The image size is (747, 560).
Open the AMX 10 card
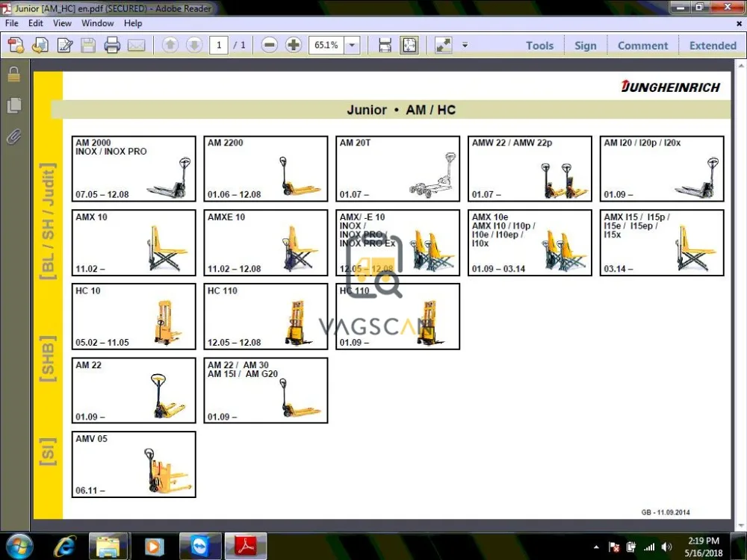(134, 243)
